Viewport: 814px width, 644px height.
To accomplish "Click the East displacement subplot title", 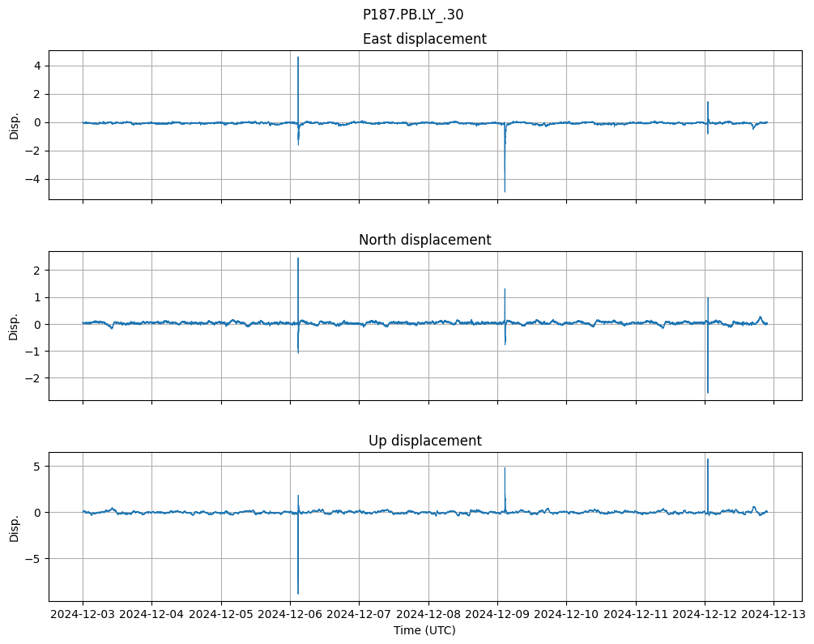I will pyautogui.click(x=424, y=39).
